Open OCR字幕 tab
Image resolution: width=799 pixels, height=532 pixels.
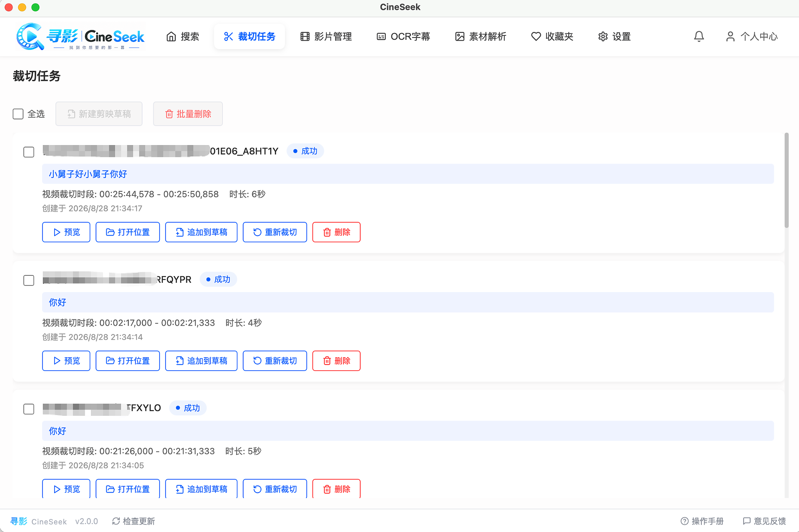(x=403, y=36)
